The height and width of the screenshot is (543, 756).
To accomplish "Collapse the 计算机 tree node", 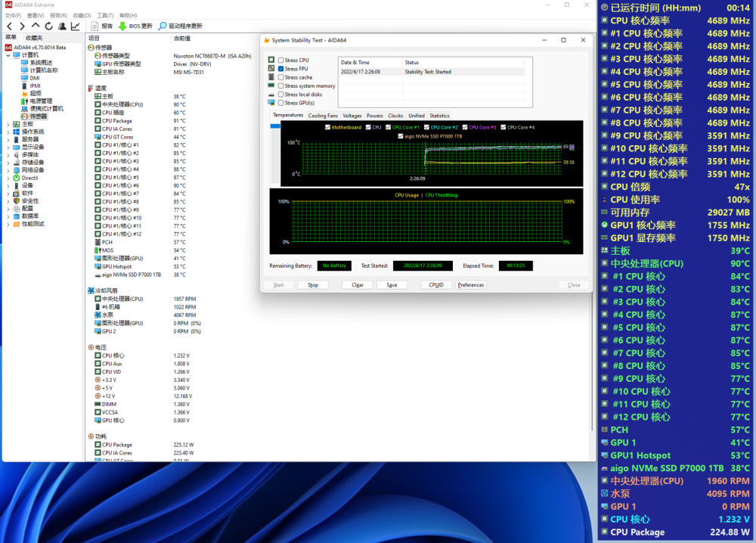I will [8, 54].
